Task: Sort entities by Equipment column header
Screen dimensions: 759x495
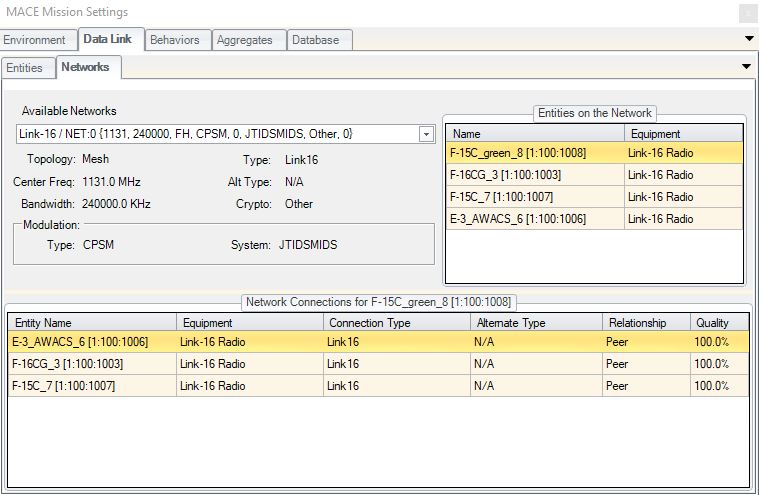Action: 683,133
